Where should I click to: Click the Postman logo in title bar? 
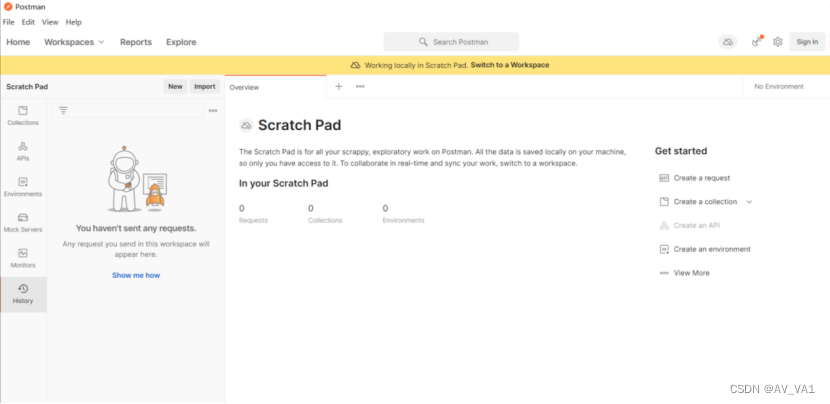[x=8, y=7]
